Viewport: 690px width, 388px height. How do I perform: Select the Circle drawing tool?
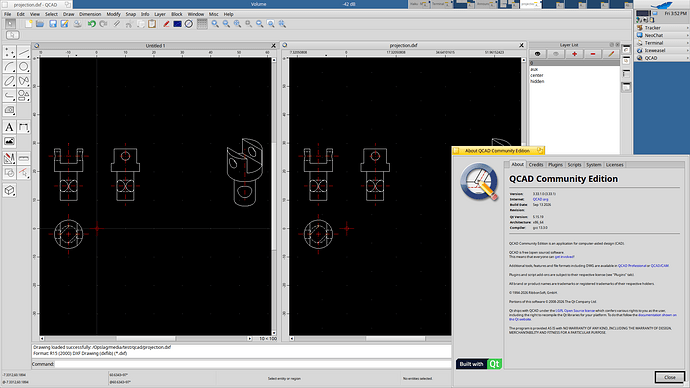pos(24,67)
